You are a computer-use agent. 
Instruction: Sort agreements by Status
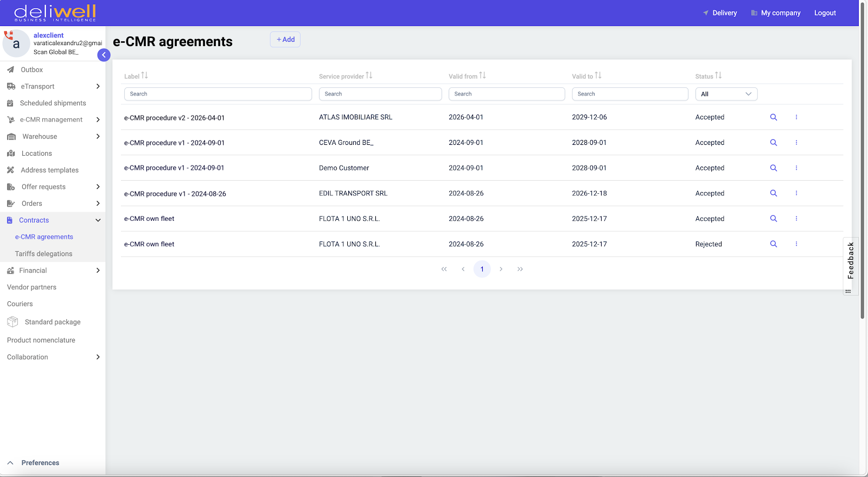tap(718, 75)
